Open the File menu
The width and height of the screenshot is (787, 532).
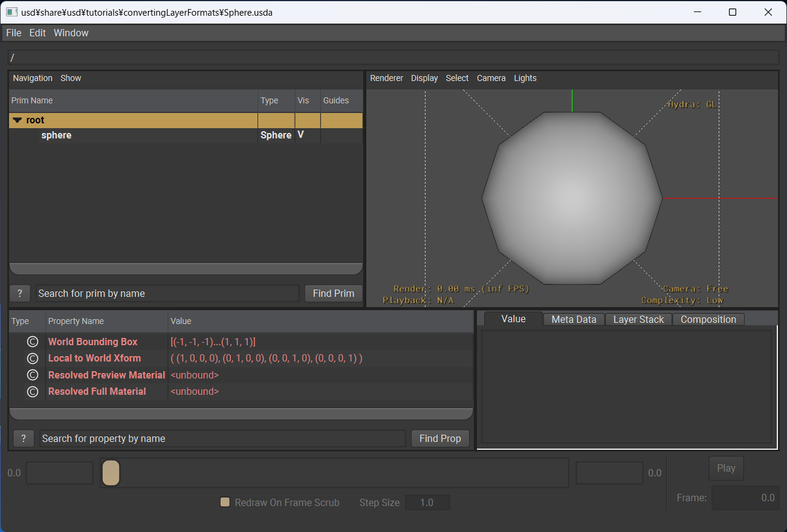13,33
